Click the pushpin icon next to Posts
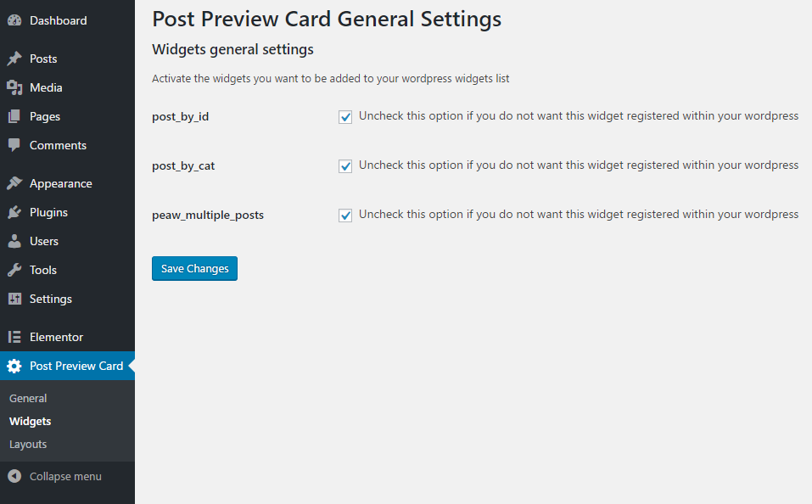This screenshot has height=504, width=812. point(14,59)
